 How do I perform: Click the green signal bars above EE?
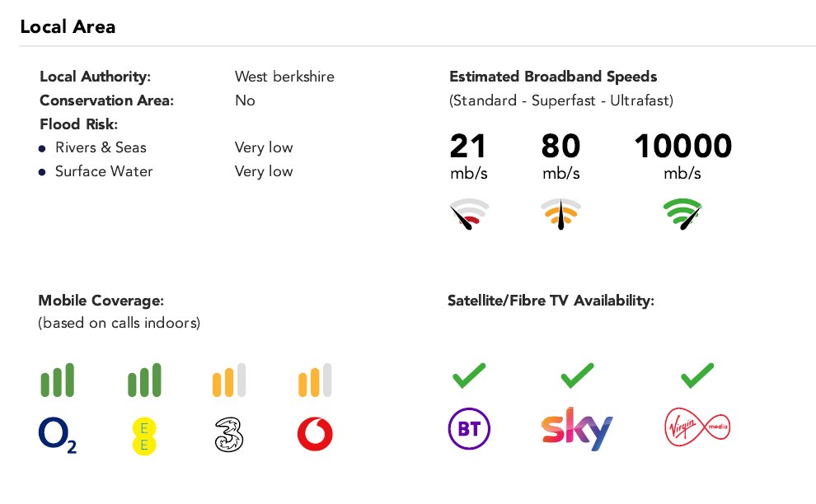click(144, 380)
